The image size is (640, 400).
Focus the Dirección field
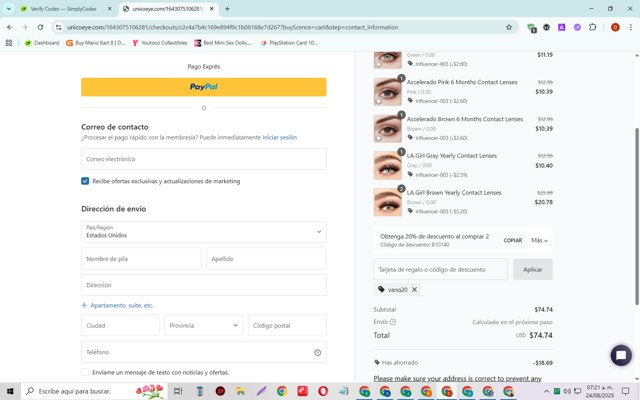tap(203, 285)
